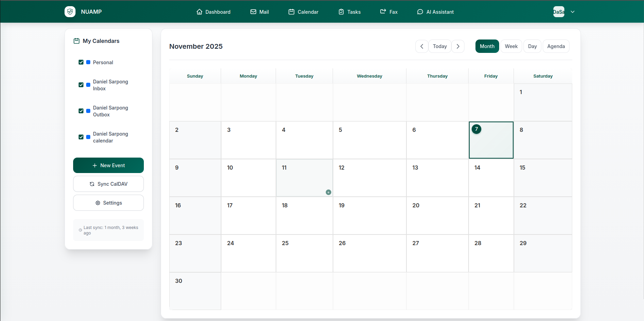Click Daniel Sarpong Inbox color swatch

pyautogui.click(x=88, y=85)
